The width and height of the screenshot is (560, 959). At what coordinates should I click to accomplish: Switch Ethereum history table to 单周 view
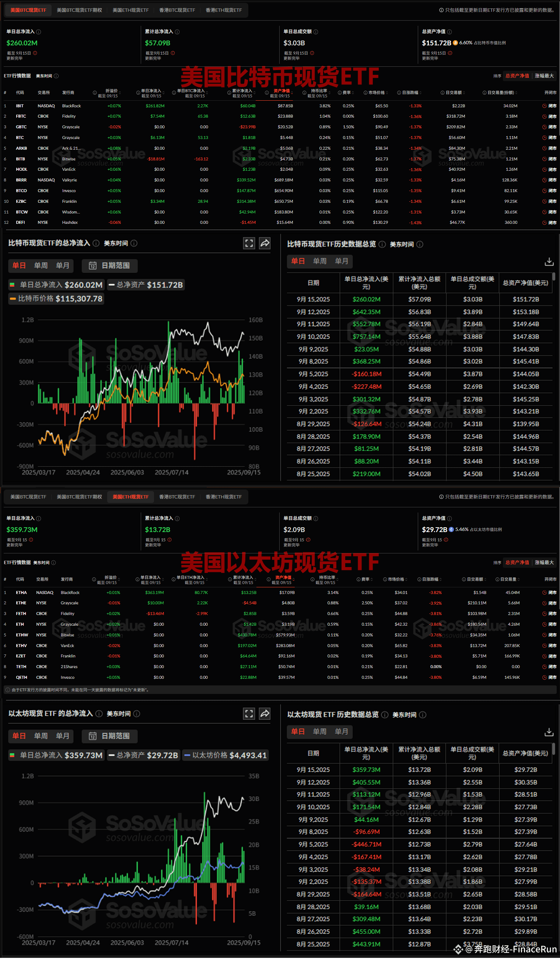click(x=319, y=732)
